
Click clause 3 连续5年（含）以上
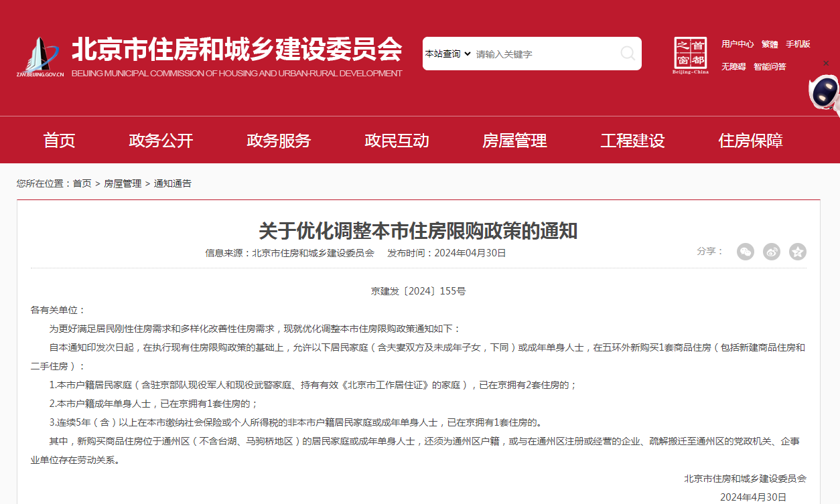(295, 422)
